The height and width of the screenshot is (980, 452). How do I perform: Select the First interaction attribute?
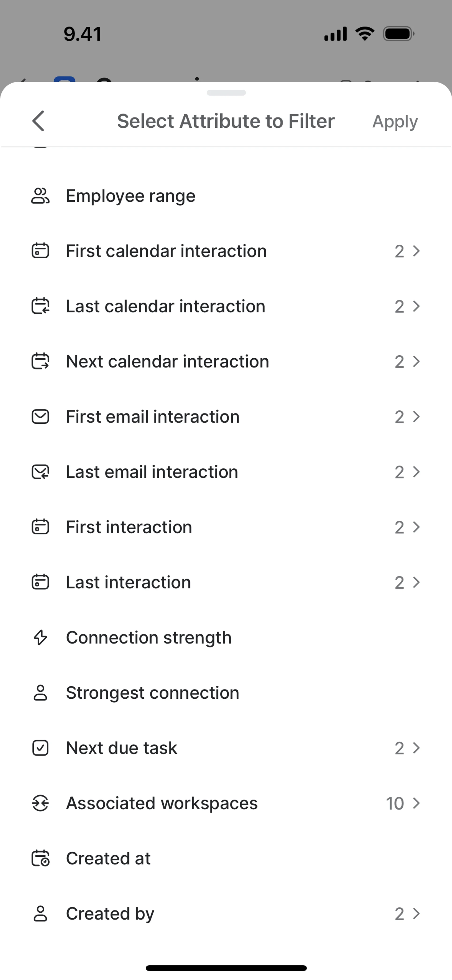click(129, 527)
